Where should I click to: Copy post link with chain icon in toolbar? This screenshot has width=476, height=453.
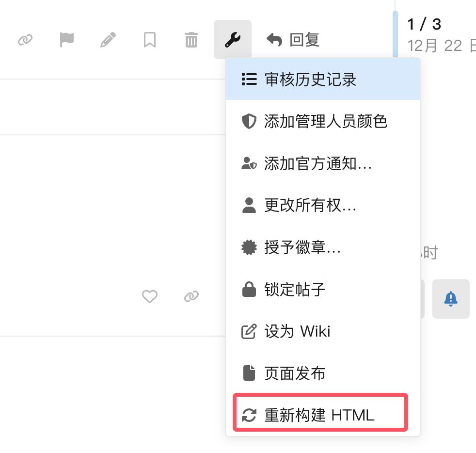[x=25, y=40]
